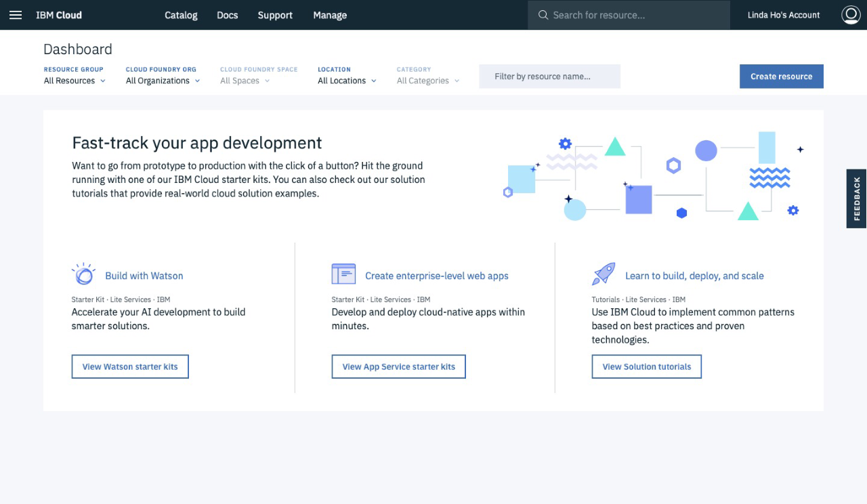The height and width of the screenshot is (504, 867).
Task: Open the Manage menu
Action: [x=330, y=15]
